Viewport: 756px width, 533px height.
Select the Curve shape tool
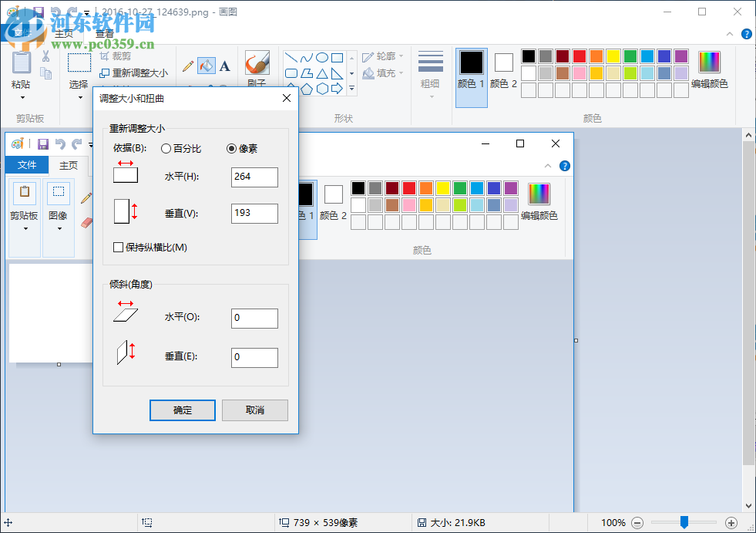(x=307, y=57)
